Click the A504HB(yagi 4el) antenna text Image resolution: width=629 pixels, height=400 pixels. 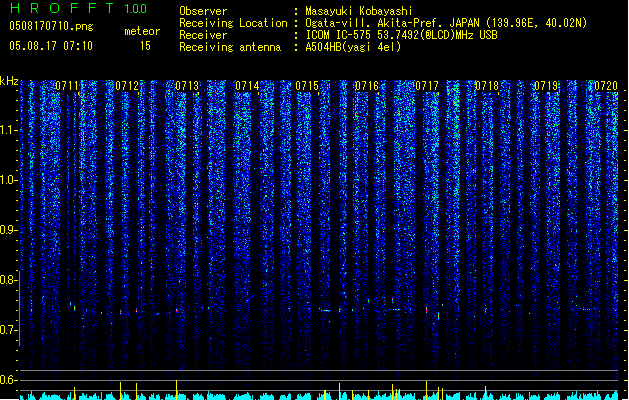pyautogui.click(x=353, y=47)
